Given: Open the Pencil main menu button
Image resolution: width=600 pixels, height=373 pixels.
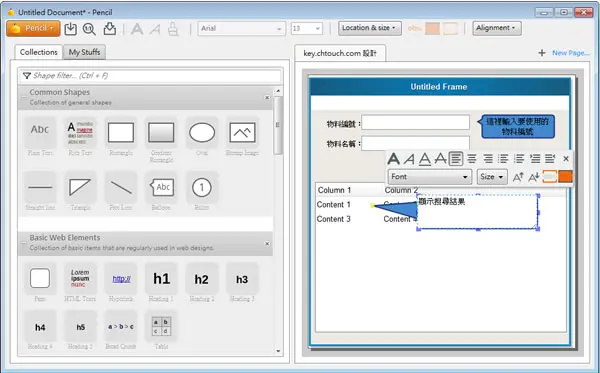Looking at the screenshot, I should pos(33,28).
